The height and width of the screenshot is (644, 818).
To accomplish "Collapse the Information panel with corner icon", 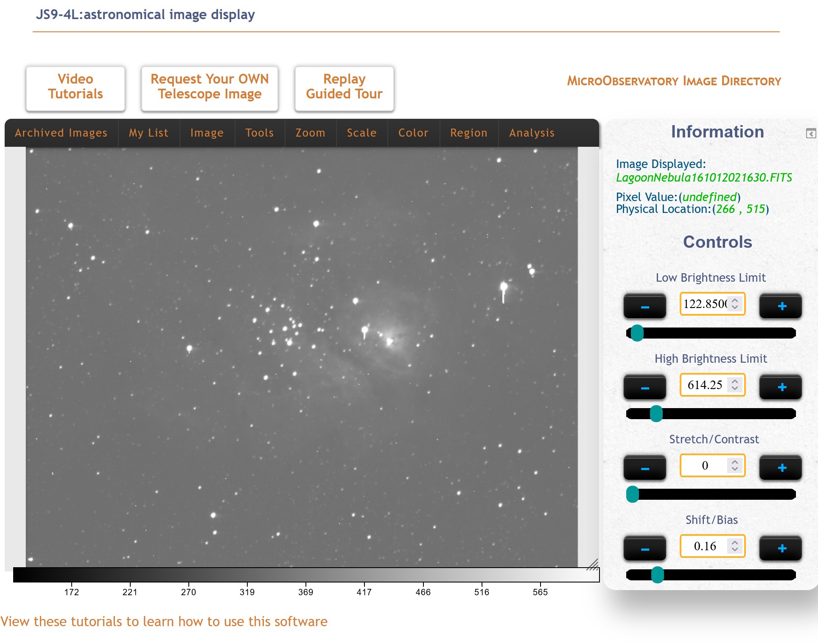I will [x=811, y=133].
